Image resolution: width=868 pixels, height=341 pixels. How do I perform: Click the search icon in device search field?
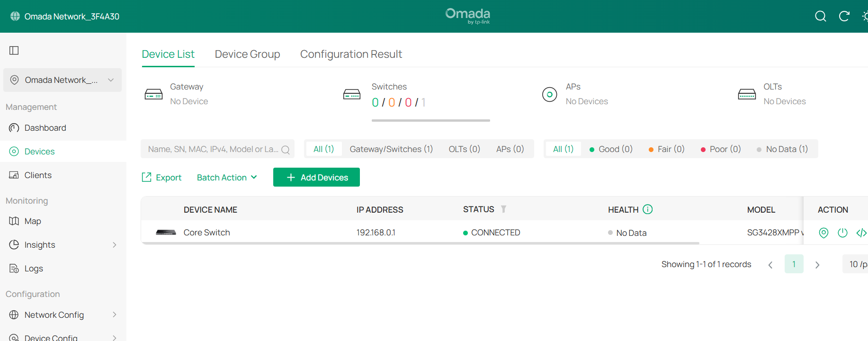(x=286, y=150)
